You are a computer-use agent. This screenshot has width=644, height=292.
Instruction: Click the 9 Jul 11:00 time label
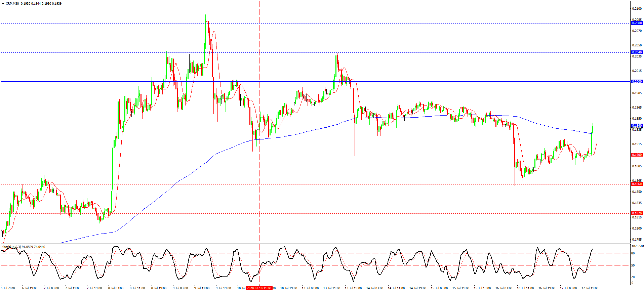202,288
